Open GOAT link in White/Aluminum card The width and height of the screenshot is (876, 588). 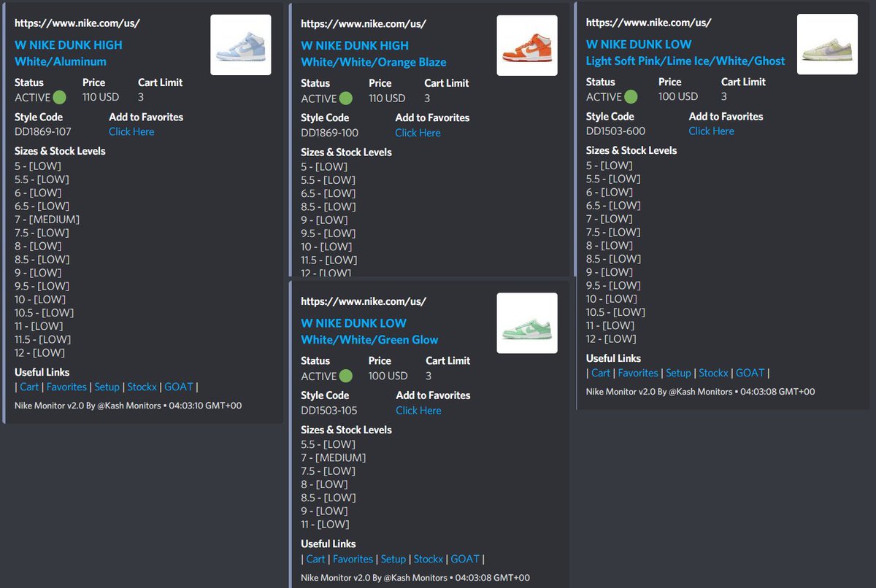tap(179, 387)
